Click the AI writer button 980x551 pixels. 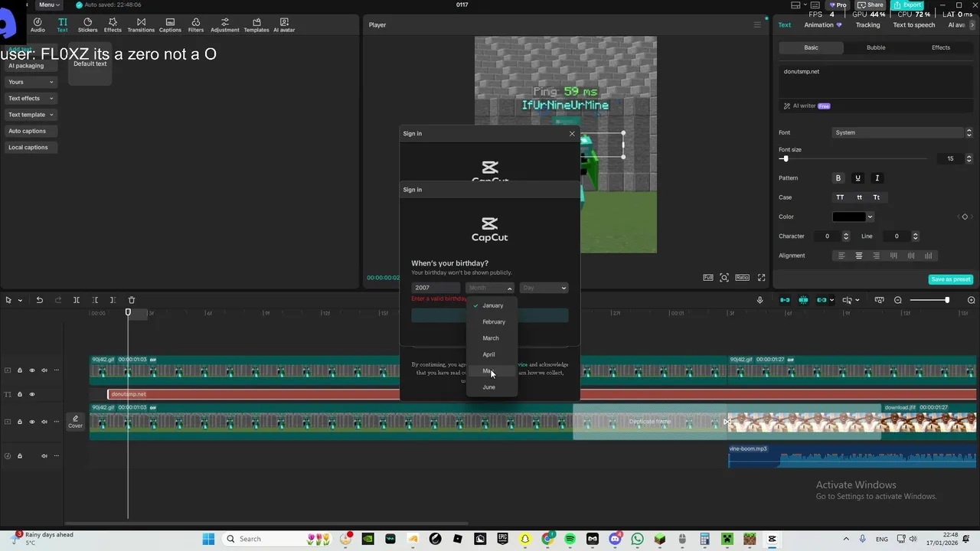coord(806,106)
